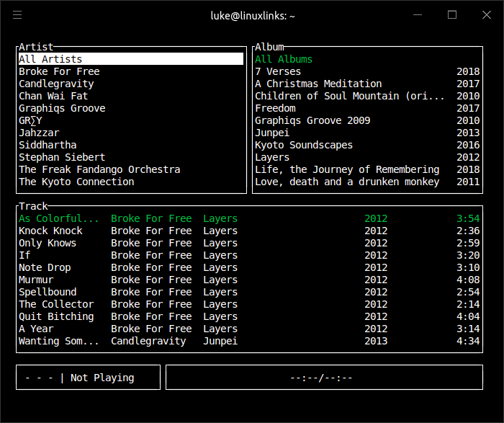This screenshot has height=423, width=504.
Task: Click the Spellbound track row
Action: [48, 292]
